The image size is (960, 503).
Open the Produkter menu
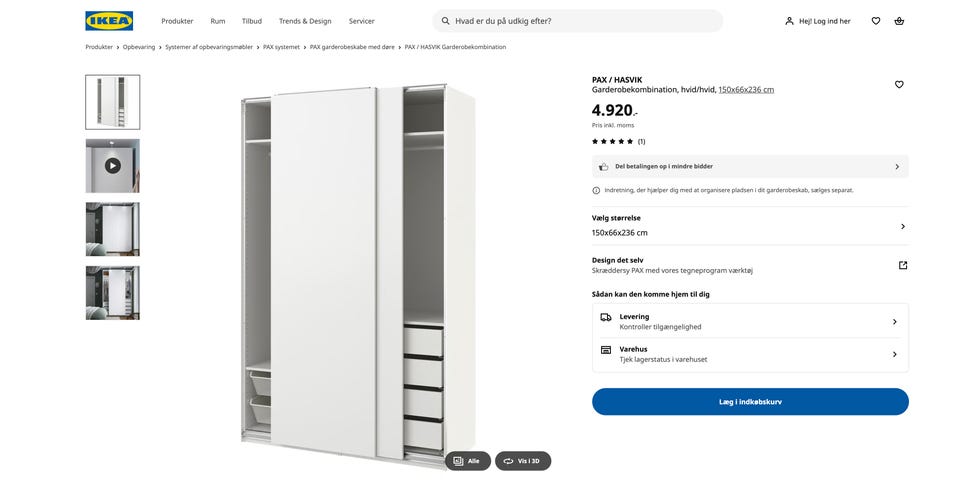click(177, 20)
